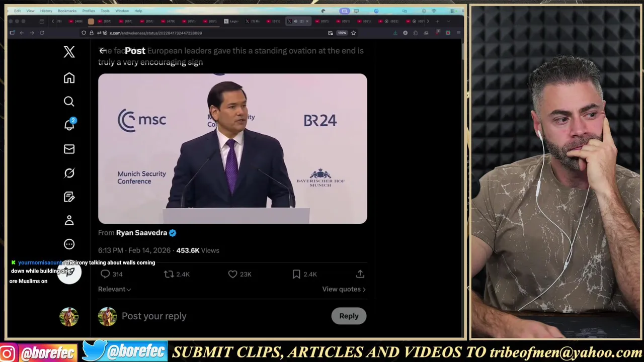644x362 pixels.
Task: Click the browser back navigation arrow
Action: 22,33
